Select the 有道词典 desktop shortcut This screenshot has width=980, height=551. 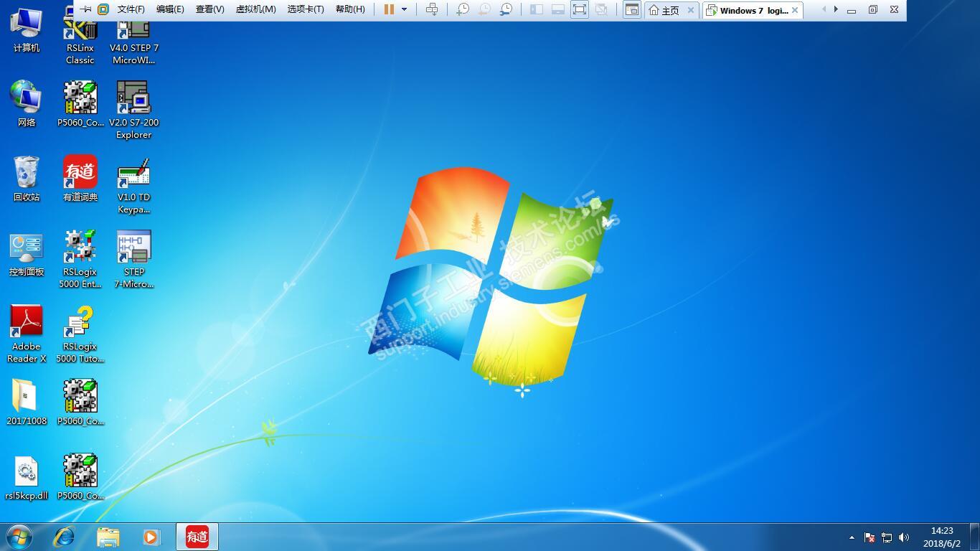pos(80,179)
